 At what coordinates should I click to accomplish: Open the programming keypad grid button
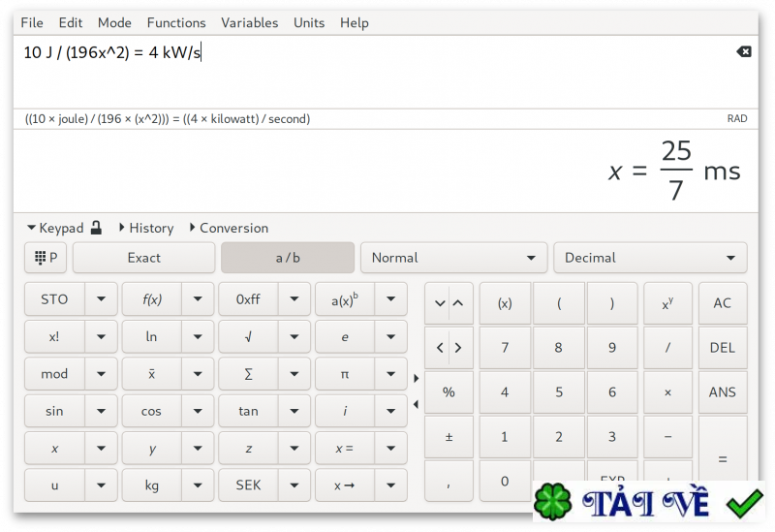click(x=46, y=258)
